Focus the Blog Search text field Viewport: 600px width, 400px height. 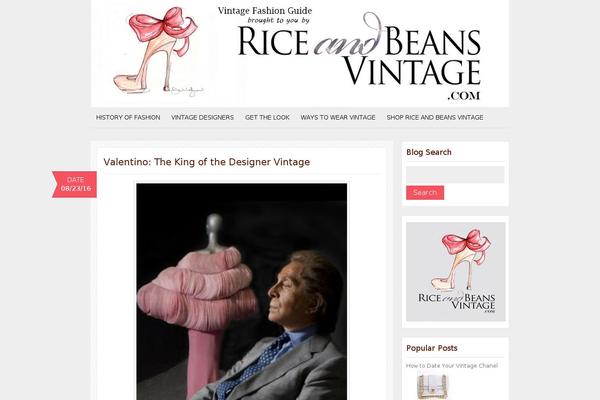(455, 175)
